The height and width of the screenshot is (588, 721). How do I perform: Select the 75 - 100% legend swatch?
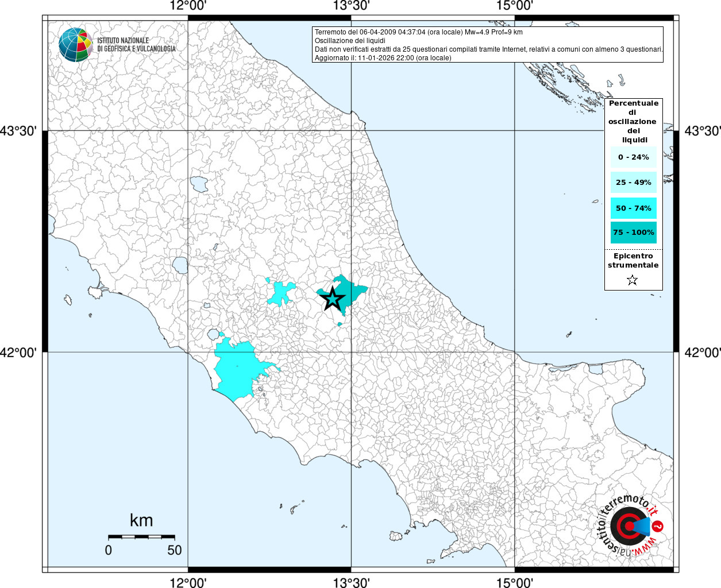634,233
